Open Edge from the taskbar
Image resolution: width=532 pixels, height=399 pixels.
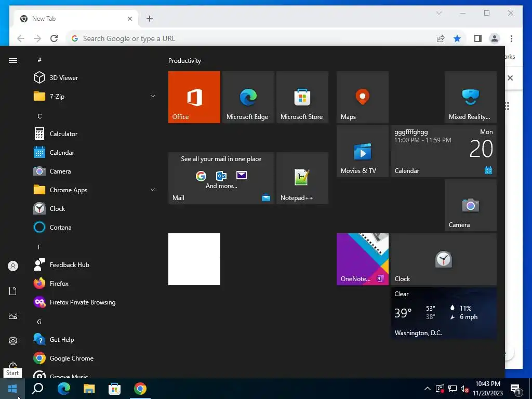(63, 389)
